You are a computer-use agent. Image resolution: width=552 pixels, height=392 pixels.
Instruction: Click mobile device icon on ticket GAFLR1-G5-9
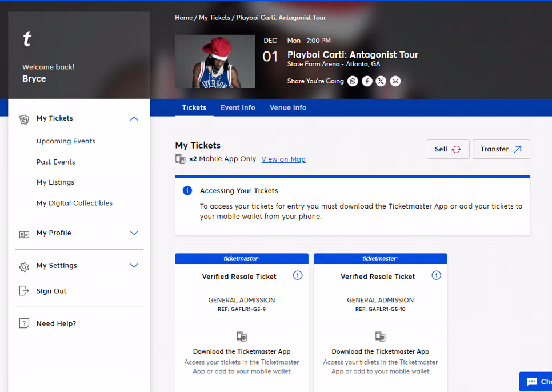pos(242,337)
